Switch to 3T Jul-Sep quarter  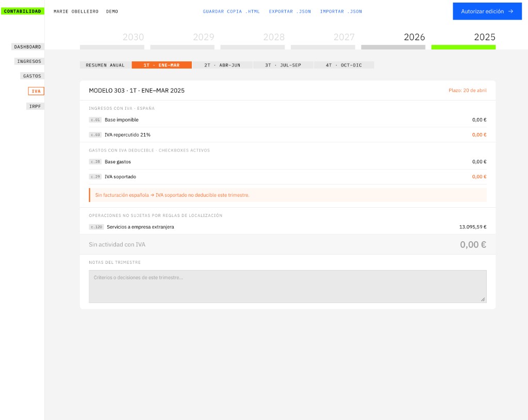283,65
